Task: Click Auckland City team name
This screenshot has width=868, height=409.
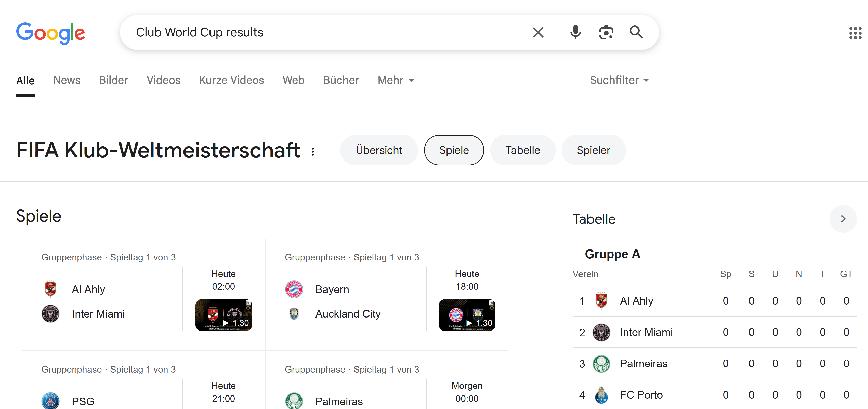Action: 348,314
